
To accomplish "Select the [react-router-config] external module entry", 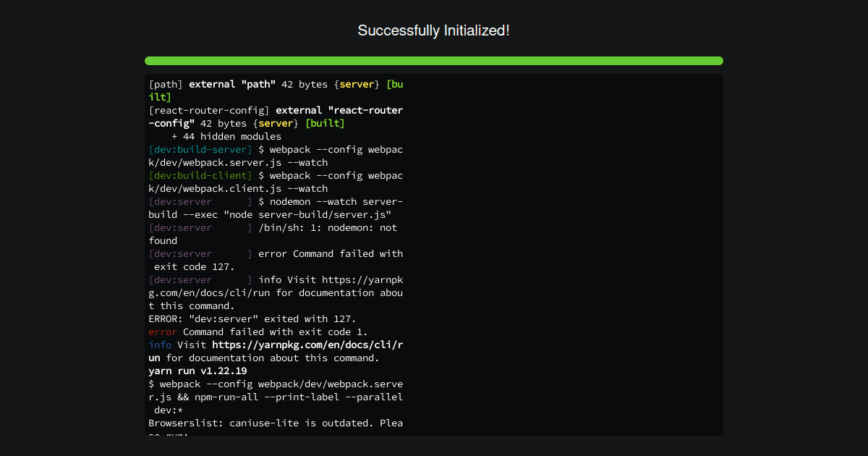I will point(275,117).
